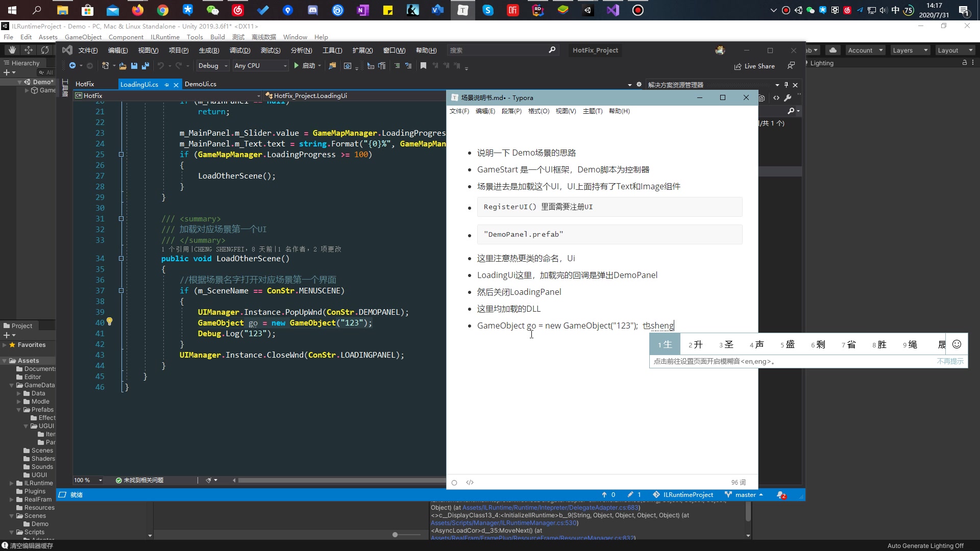This screenshot has height=551, width=980.
Task: Select the emoji toggle in the IME candidate bar
Action: coord(956,344)
